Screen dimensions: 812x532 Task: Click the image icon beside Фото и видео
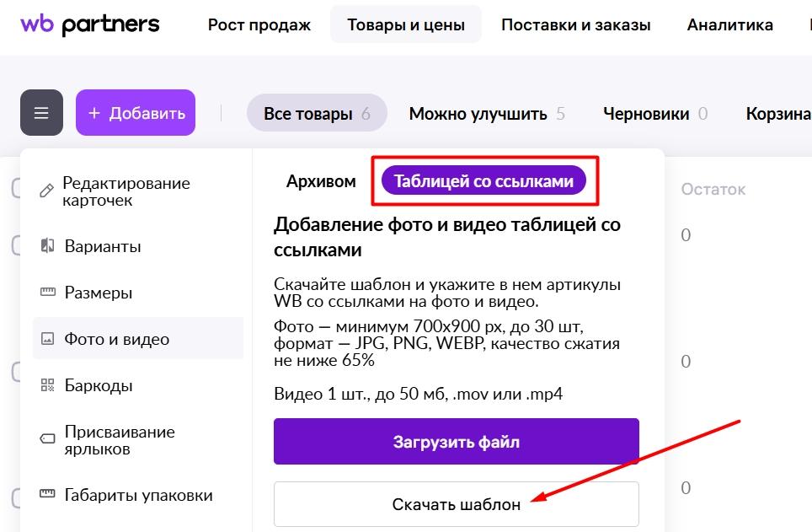pyautogui.click(x=47, y=339)
